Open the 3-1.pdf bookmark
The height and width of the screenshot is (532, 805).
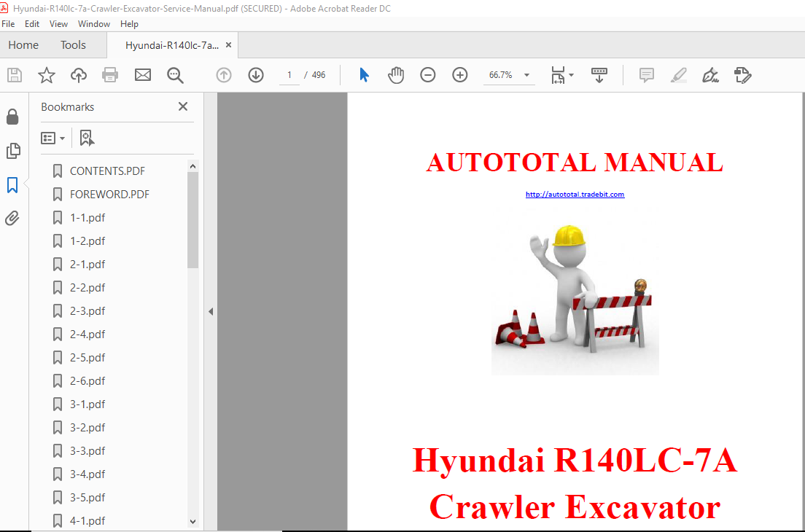tap(87, 404)
